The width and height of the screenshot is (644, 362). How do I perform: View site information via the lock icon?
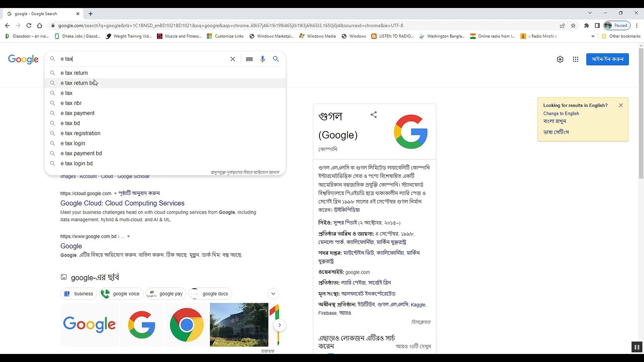(x=52, y=26)
